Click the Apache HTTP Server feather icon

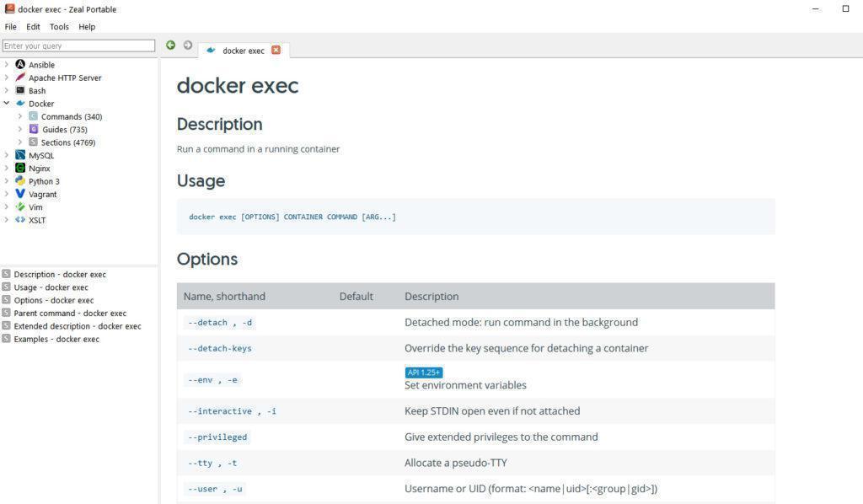20,78
